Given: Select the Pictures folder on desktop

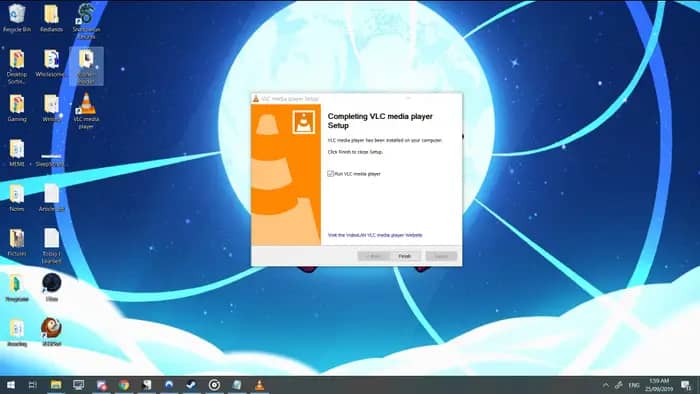Looking at the screenshot, I should 17,243.
